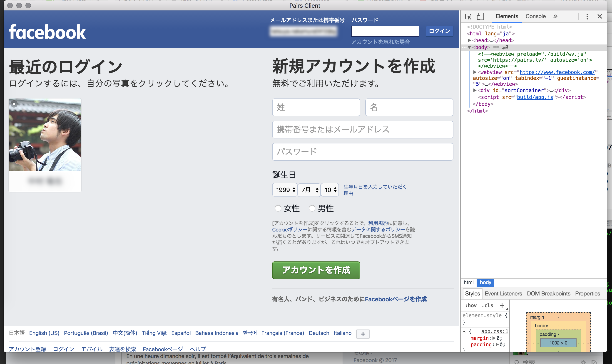This screenshot has width=612, height=364.
Task: Click the 携帯番号またはメールアドレス signup field
Action: [x=363, y=130]
